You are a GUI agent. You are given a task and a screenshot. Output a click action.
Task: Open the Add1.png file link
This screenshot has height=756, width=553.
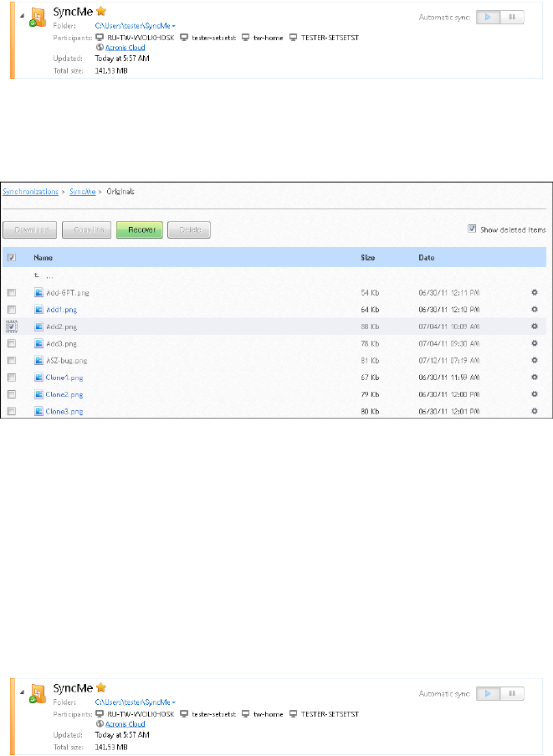pos(61,310)
